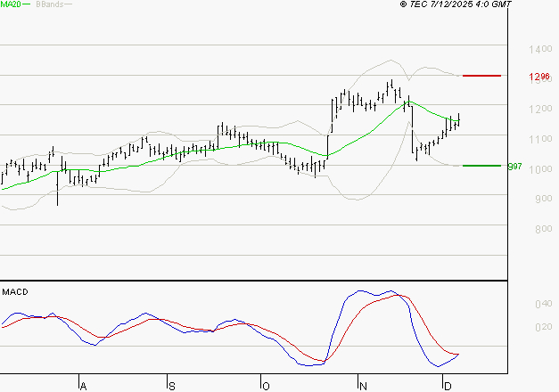The height and width of the screenshot is (392, 559).
Task: Click the 1400 price axis label
Action: click(540, 49)
